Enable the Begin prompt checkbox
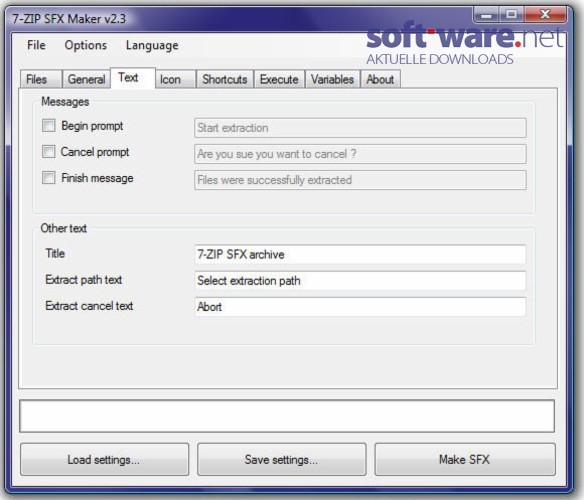Image resolution: width=584 pixels, height=500 pixels. coord(49,126)
